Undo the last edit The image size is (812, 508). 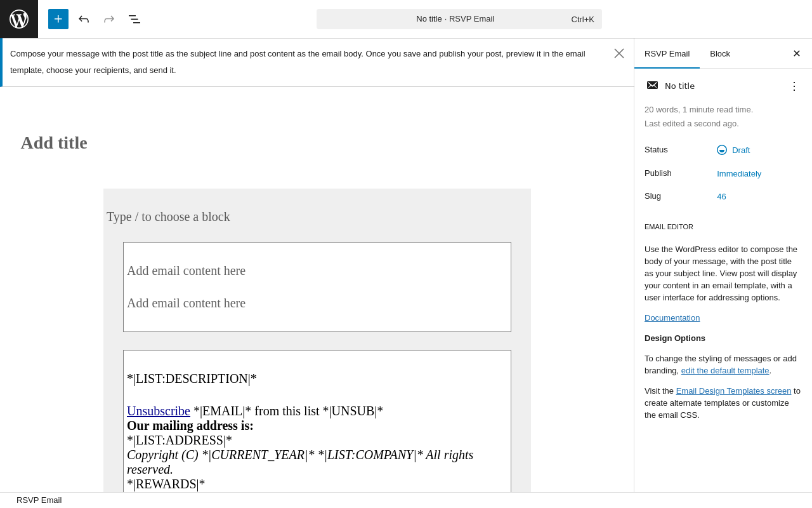[x=84, y=19]
